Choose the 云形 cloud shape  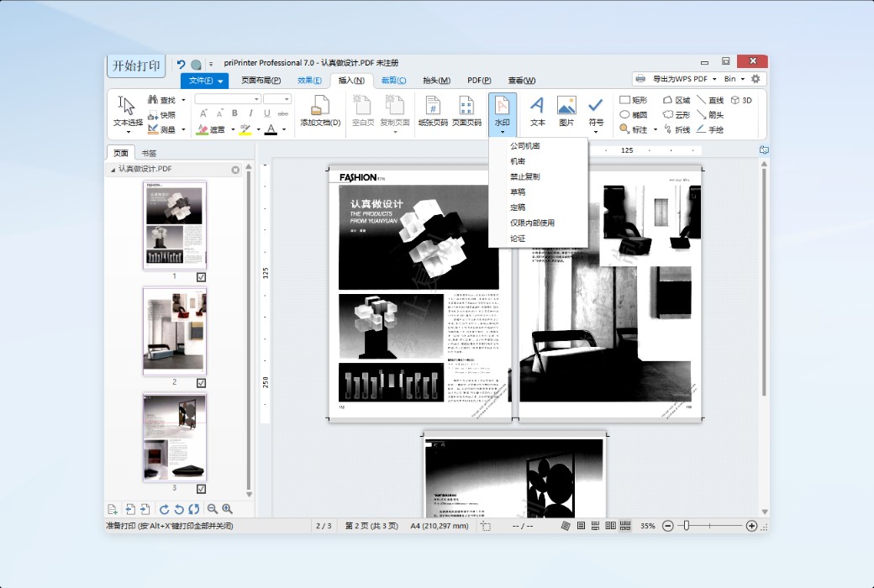coord(677,115)
